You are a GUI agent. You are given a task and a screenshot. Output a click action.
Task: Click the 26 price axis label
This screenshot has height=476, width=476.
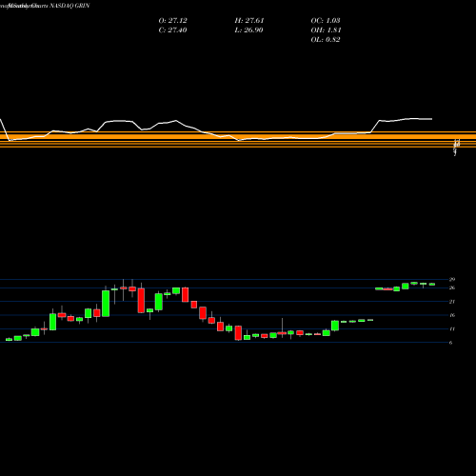coord(452,288)
